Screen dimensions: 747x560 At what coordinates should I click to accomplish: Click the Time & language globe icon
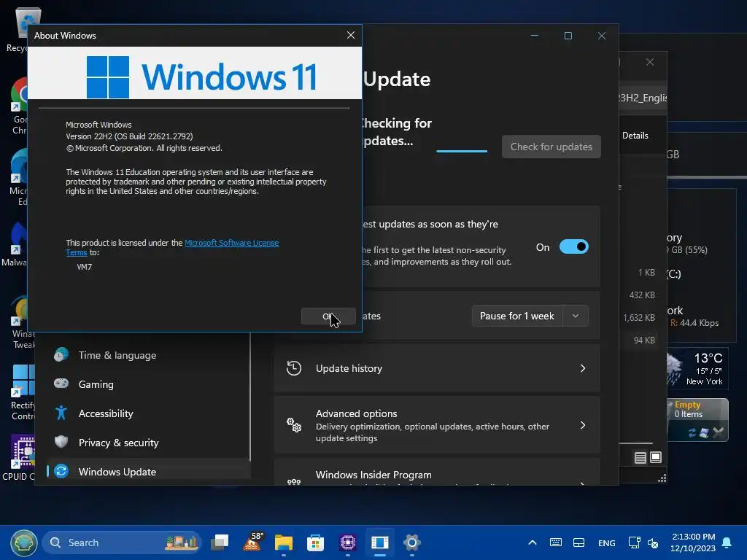(x=61, y=355)
